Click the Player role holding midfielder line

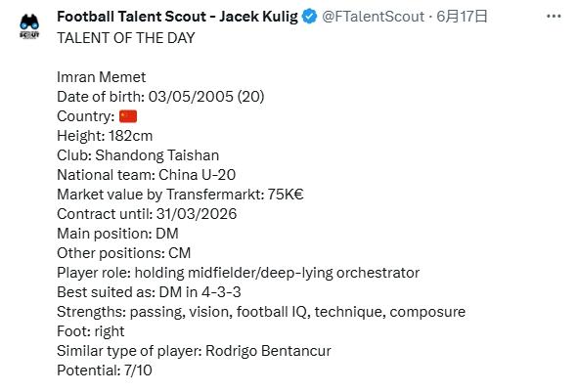(238, 273)
